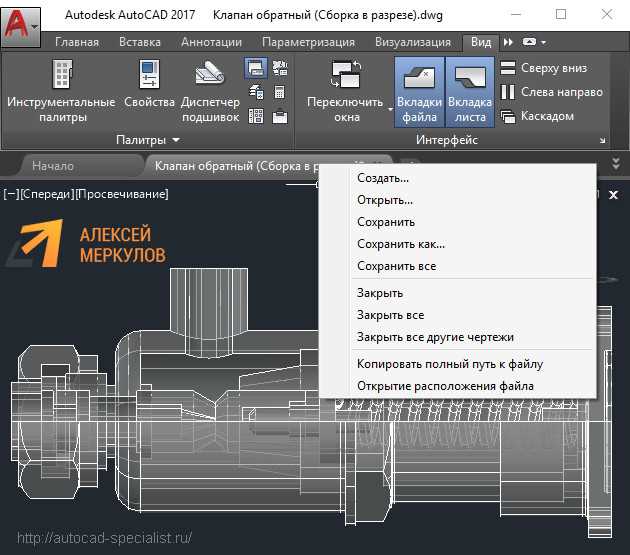Open the AutoCAD application menu button
The width and height of the screenshot is (630, 555).
[x=21, y=24]
